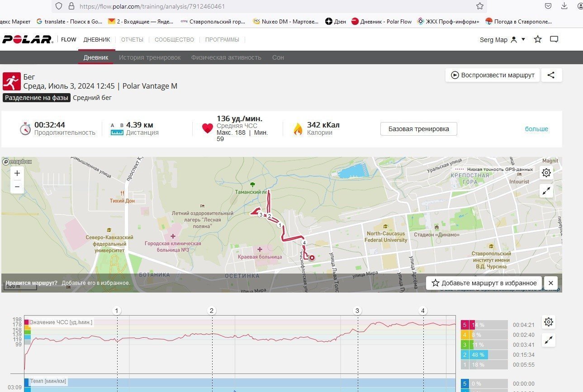Click the tracking protection shield icon
The image size is (583, 392).
(x=58, y=6)
